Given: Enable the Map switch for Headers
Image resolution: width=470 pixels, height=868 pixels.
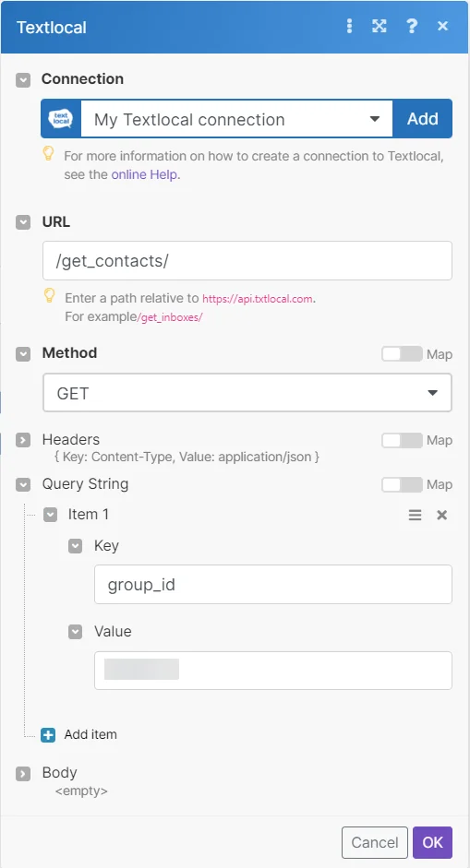Looking at the screenshot, I should coord(402,440).
